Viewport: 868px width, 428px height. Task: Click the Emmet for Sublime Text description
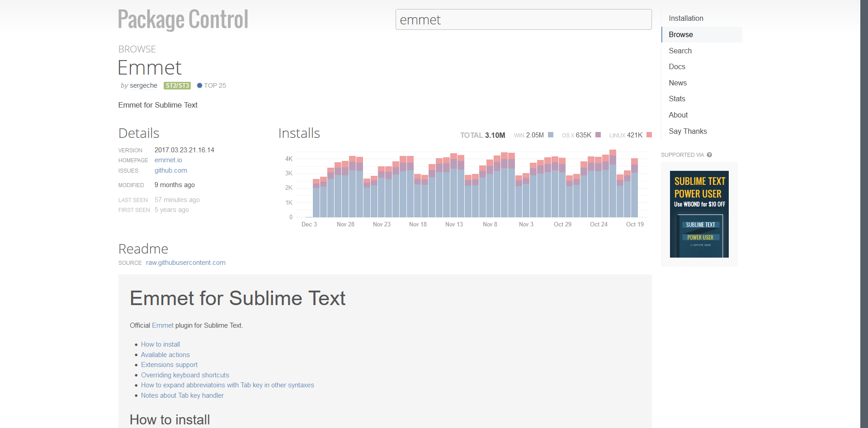pyautogui.click(x=158, y=105)
